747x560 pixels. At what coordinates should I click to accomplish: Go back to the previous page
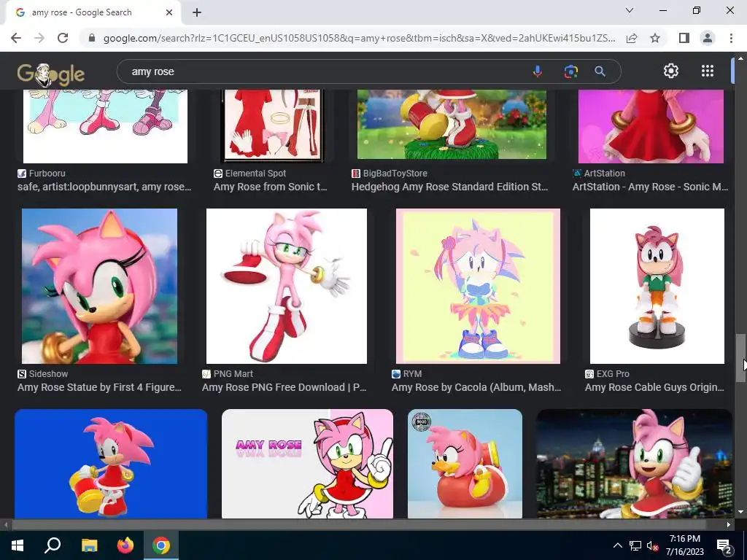[16, 38]
